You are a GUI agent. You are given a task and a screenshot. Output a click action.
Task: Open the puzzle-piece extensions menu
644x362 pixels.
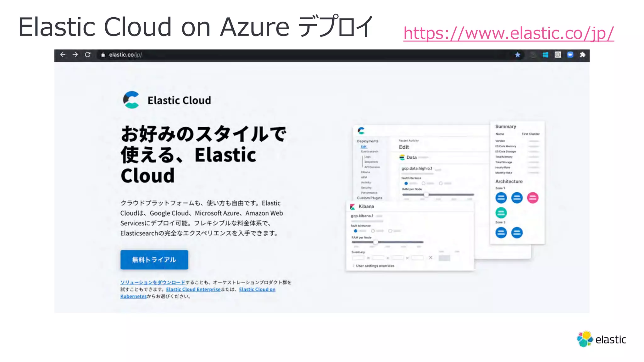582,55
